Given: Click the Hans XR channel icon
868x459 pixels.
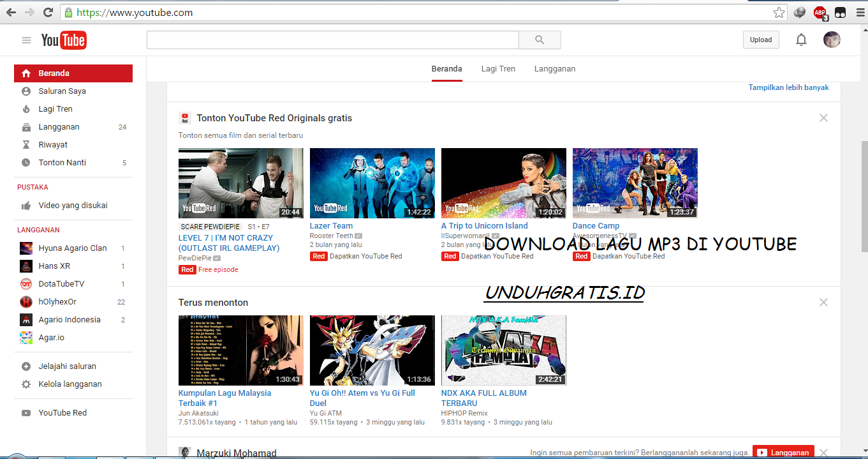Looking at the screenshot, I should click(26, 266).
